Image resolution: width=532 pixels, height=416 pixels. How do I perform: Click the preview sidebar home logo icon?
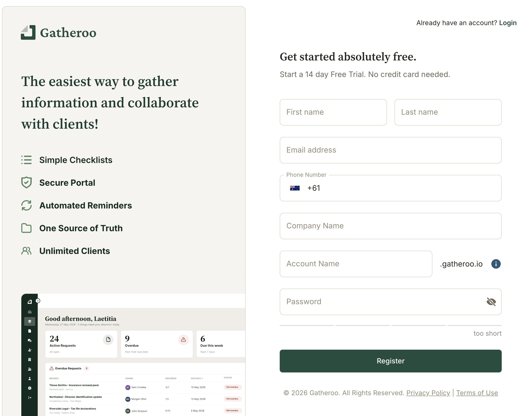click(x=30, y=302)
